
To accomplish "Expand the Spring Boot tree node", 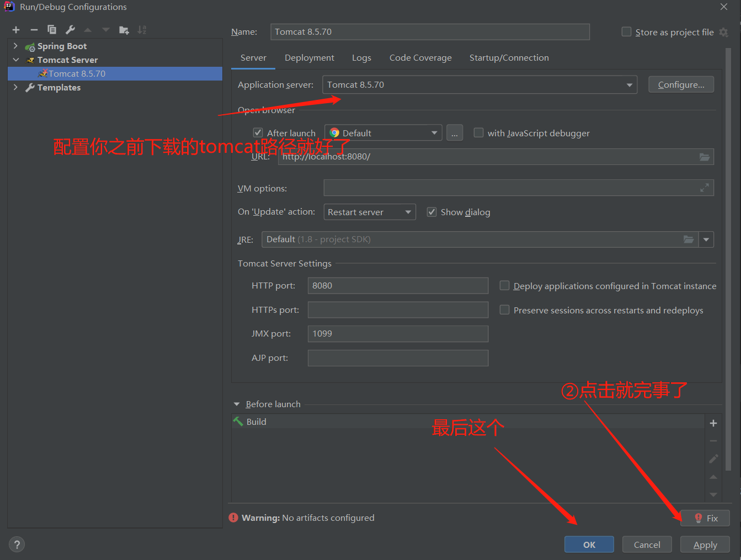I will click(x=15, y=46).
